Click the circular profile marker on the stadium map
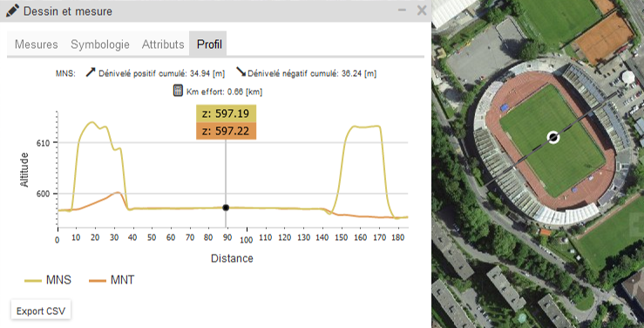The image size is (644, 328). 553,138
